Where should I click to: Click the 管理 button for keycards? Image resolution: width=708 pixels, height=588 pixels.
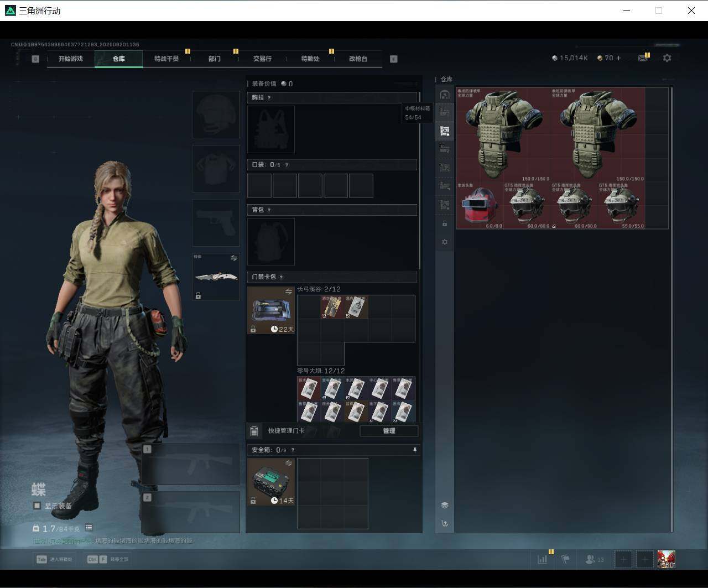(389, 431)
